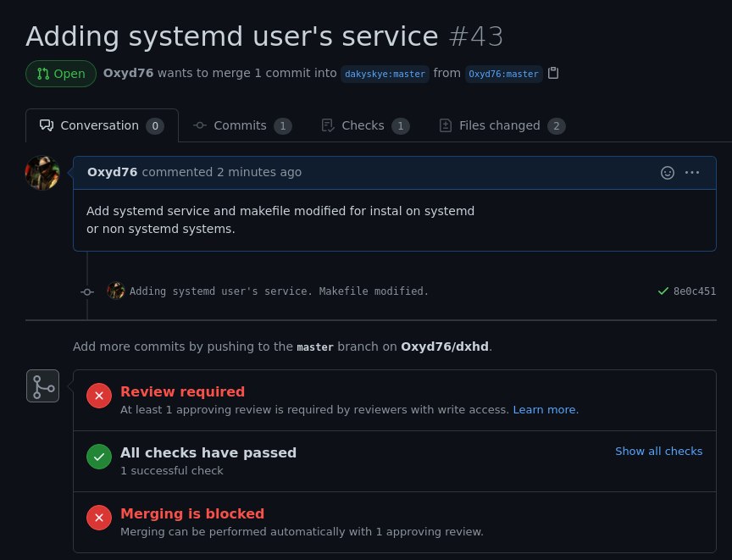
Task: Click the small commit author avatar
Action: 116,291
